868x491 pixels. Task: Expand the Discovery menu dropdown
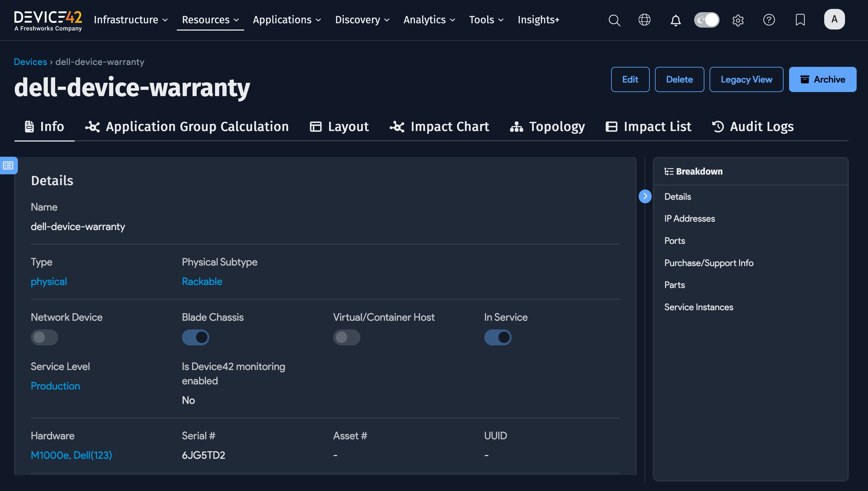point(362,20)
